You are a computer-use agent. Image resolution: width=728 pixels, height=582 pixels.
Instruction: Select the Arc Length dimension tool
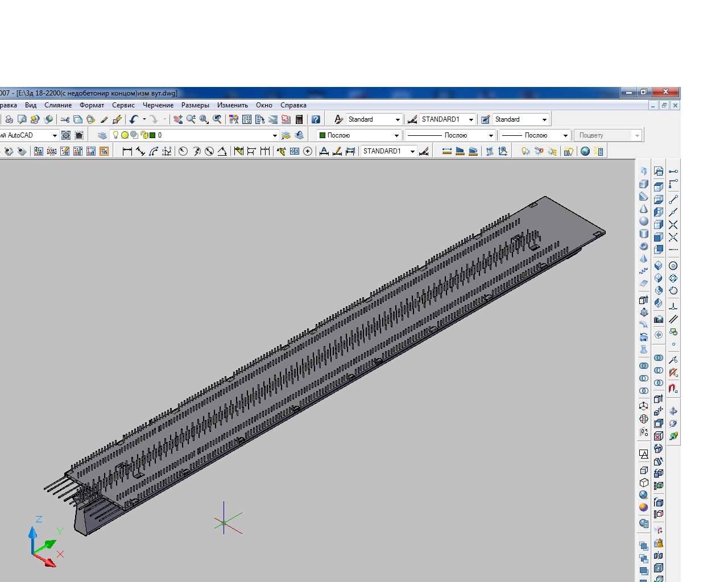click(x=154, y=151)
